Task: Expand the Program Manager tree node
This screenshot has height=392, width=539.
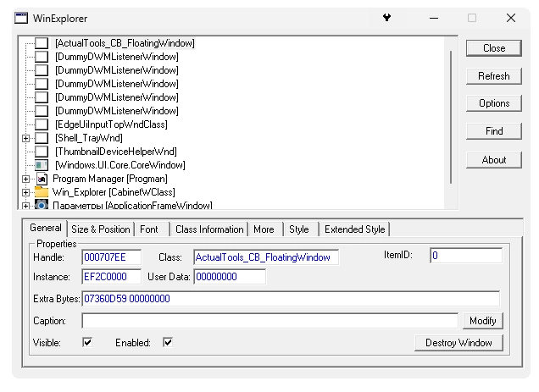Action: point(25,179)
